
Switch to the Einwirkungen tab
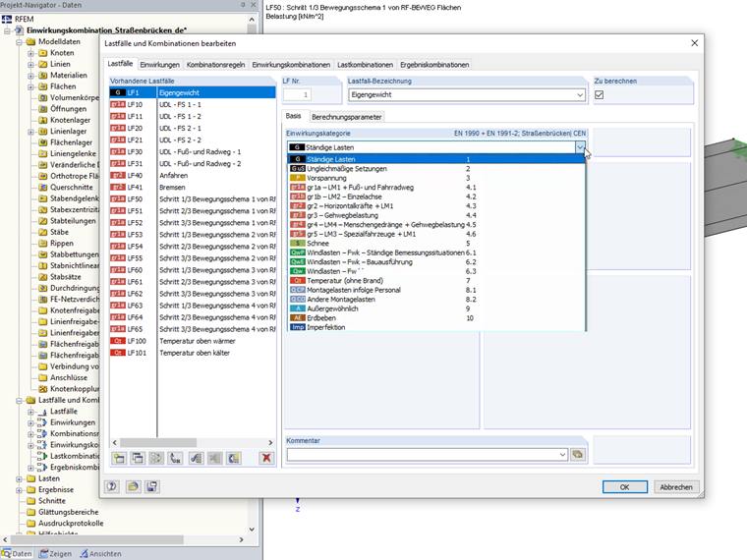tap(159, 65)
